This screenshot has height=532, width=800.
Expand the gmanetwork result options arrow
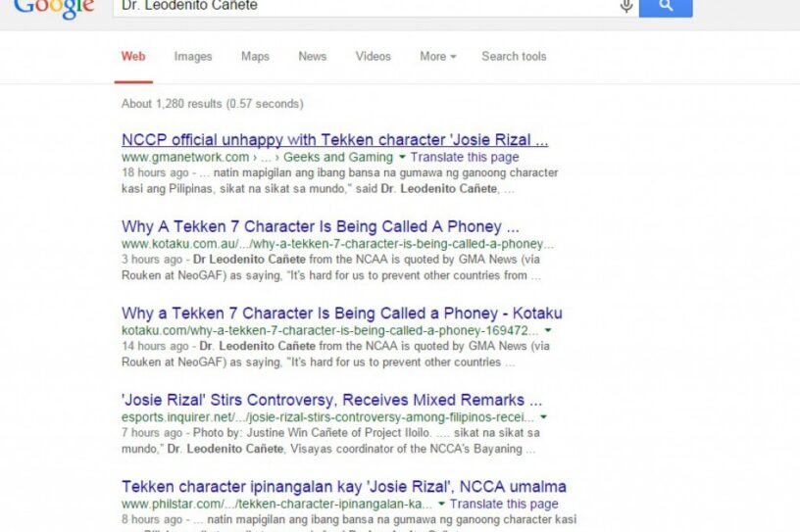tap(402, 157)
